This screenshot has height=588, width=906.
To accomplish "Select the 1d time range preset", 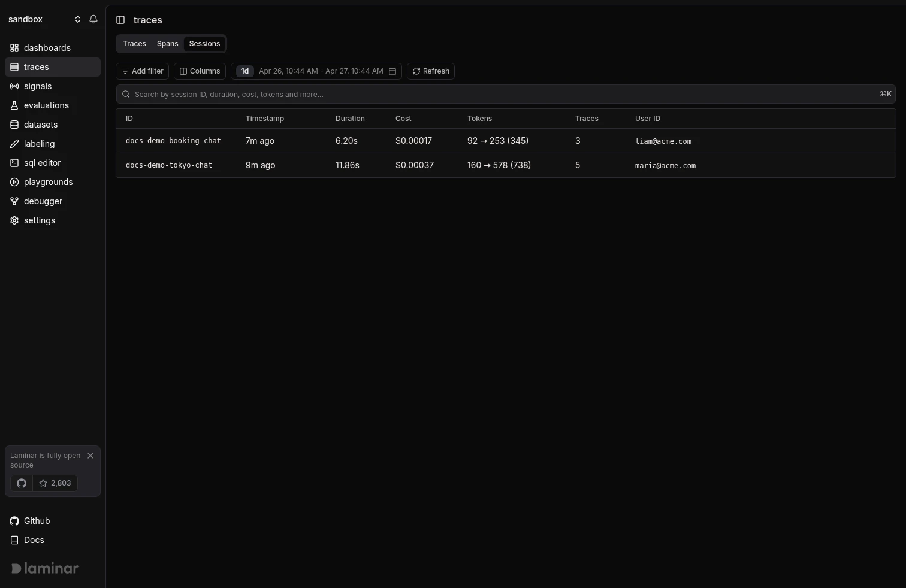I will (245, 71).
